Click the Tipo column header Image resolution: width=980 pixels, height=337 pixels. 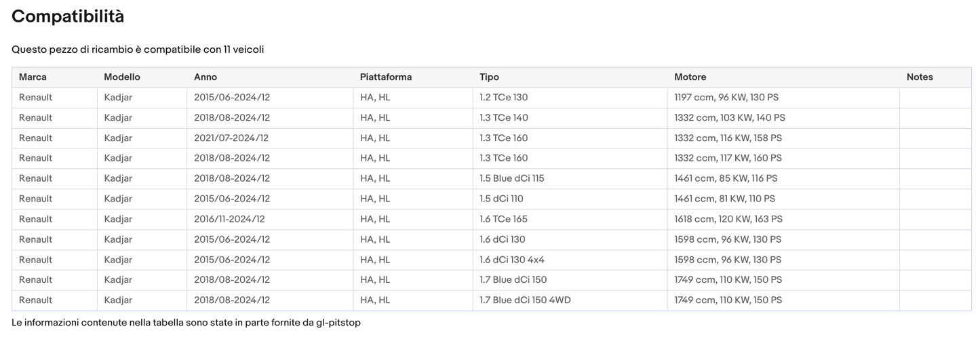(489, 77)
